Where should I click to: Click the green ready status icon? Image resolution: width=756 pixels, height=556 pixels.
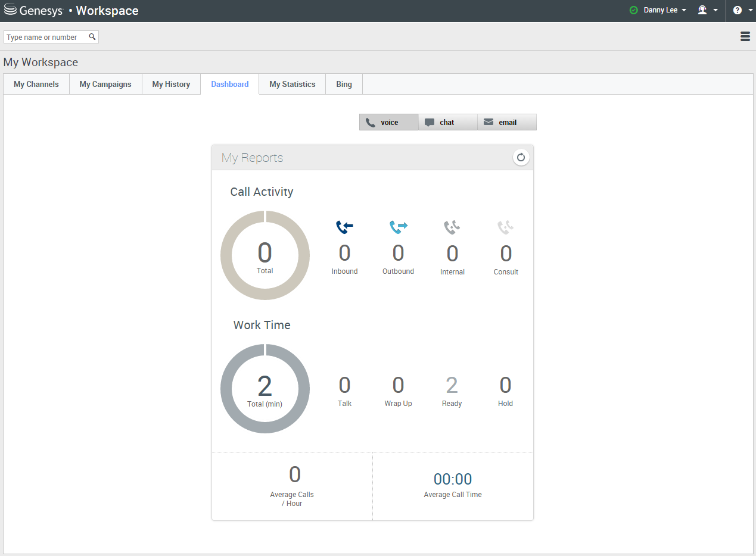click(633, 11)
